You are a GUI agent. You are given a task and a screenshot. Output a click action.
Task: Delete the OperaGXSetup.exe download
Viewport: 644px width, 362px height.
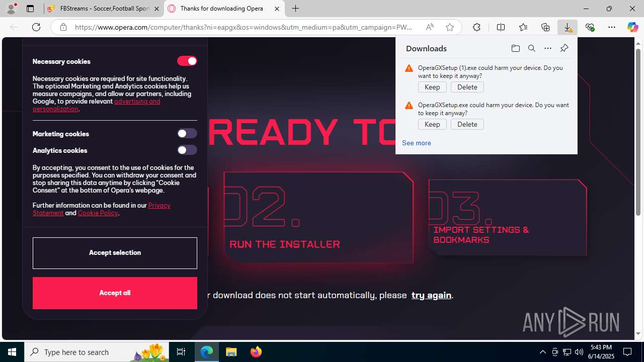click(467, 124)
